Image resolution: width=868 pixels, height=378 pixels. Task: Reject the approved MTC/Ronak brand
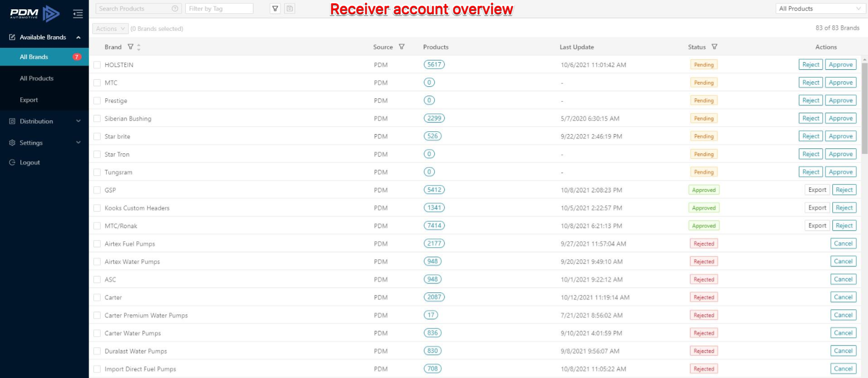pyautogui.click(x=844, y=226)
